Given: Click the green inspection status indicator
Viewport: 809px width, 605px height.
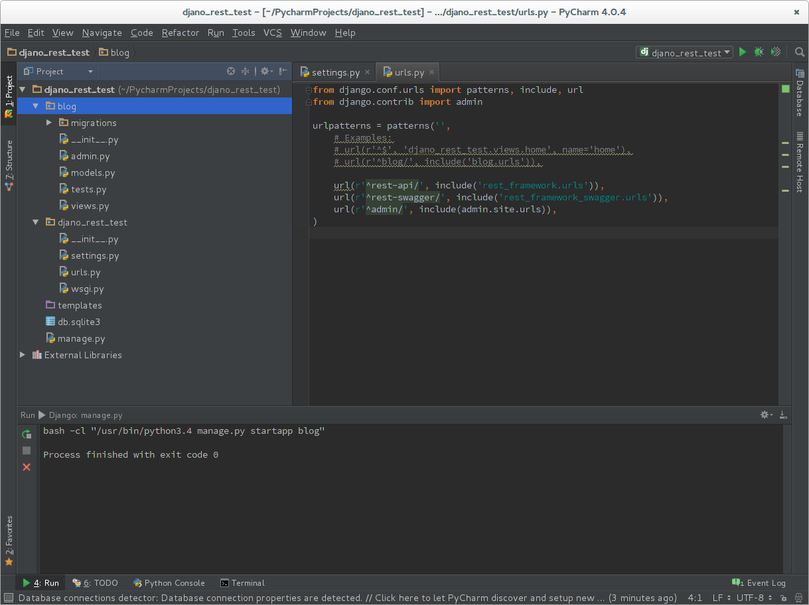Looking at the screenshot, I should 785,89.
